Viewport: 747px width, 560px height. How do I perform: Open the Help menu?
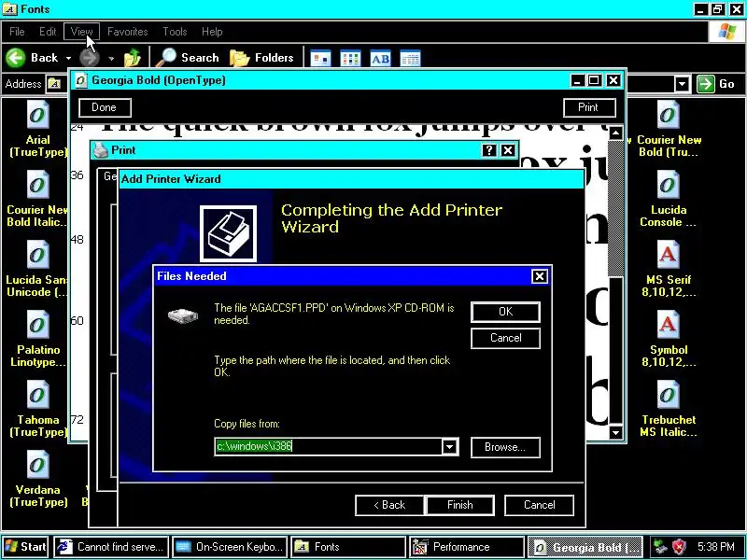(x=212, y=32)
